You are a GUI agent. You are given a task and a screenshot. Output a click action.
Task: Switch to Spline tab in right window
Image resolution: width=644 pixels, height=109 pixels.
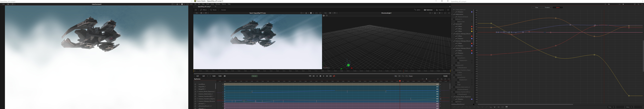[558, 8]
